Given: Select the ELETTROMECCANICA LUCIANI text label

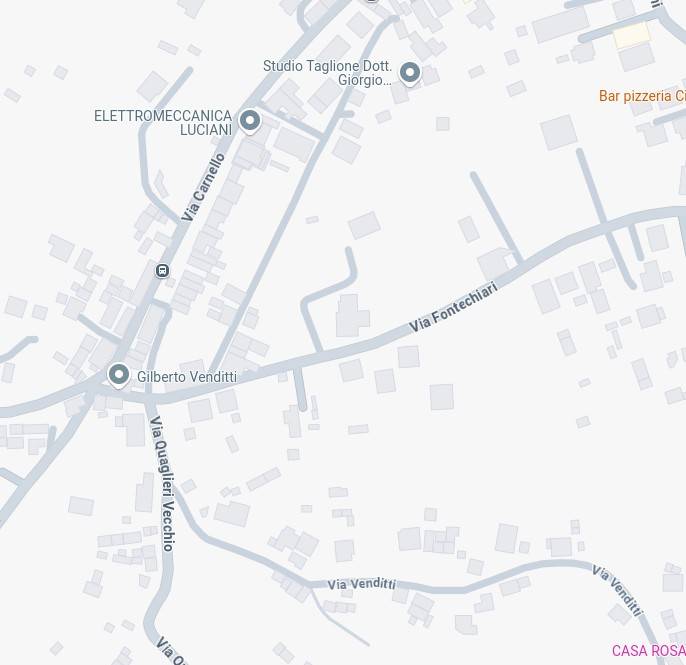Looking at the screenshot, I should tap(163, 122).
